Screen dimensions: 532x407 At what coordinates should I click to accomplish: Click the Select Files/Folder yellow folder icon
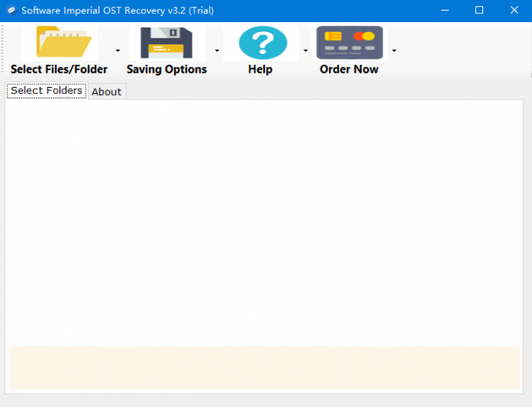point(64,42)
